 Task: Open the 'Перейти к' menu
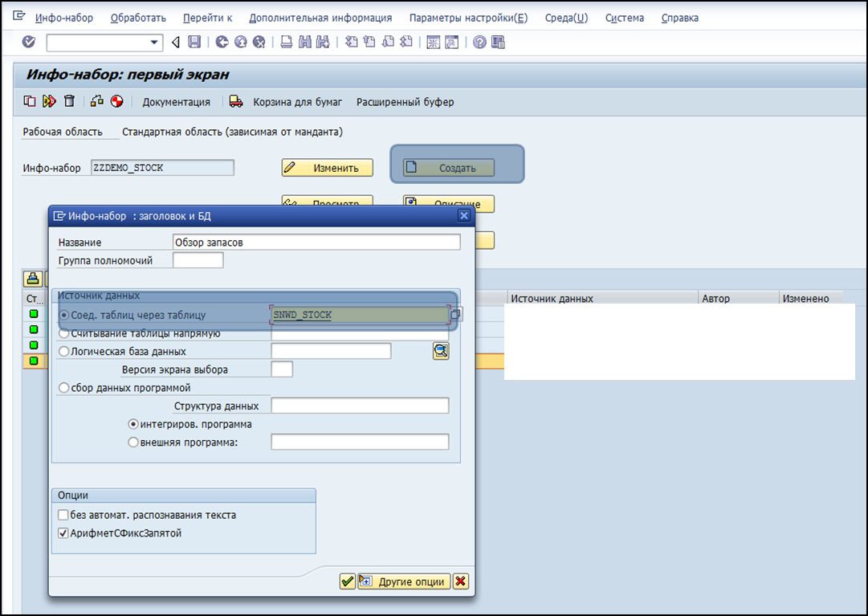coord(207,18)
